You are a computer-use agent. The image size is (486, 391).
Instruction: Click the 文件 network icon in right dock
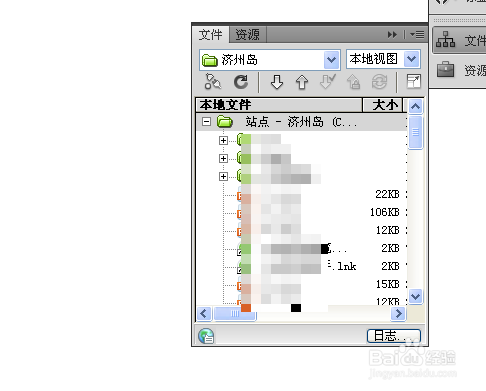[445, 40]
